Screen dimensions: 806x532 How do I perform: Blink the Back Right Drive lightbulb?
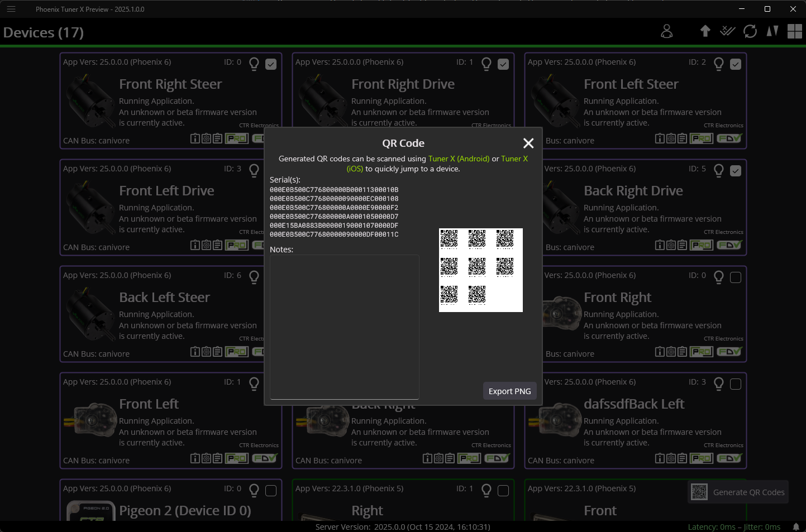[719, 170]
